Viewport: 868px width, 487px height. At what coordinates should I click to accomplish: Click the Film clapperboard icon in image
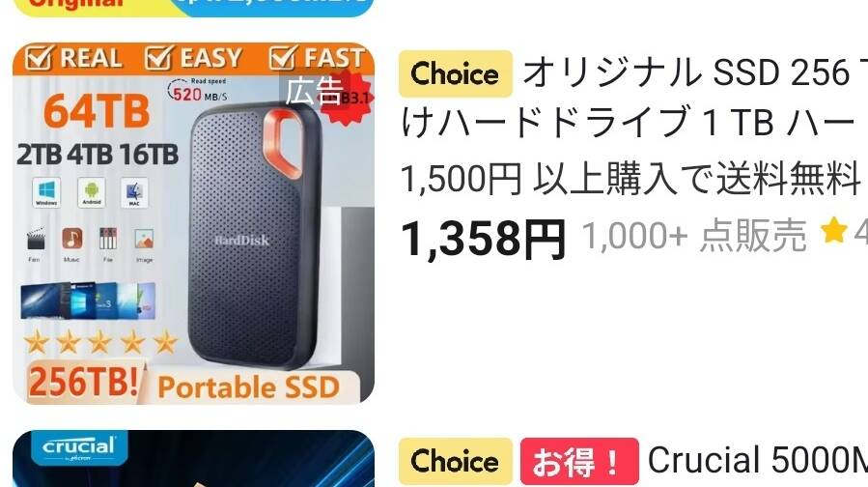click(x=35, y=239)
